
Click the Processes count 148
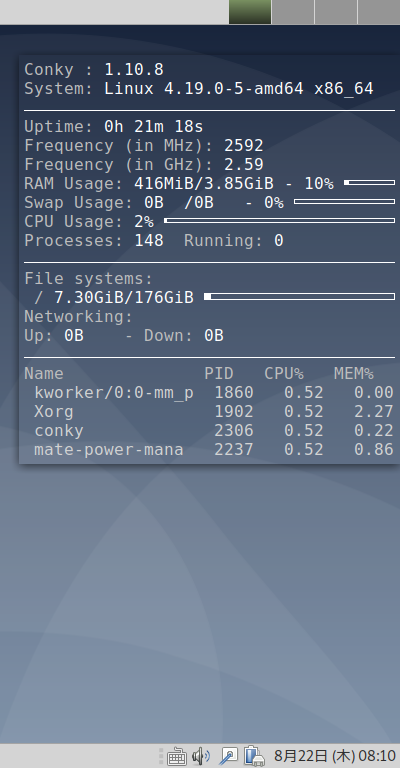tap(149, 240)
